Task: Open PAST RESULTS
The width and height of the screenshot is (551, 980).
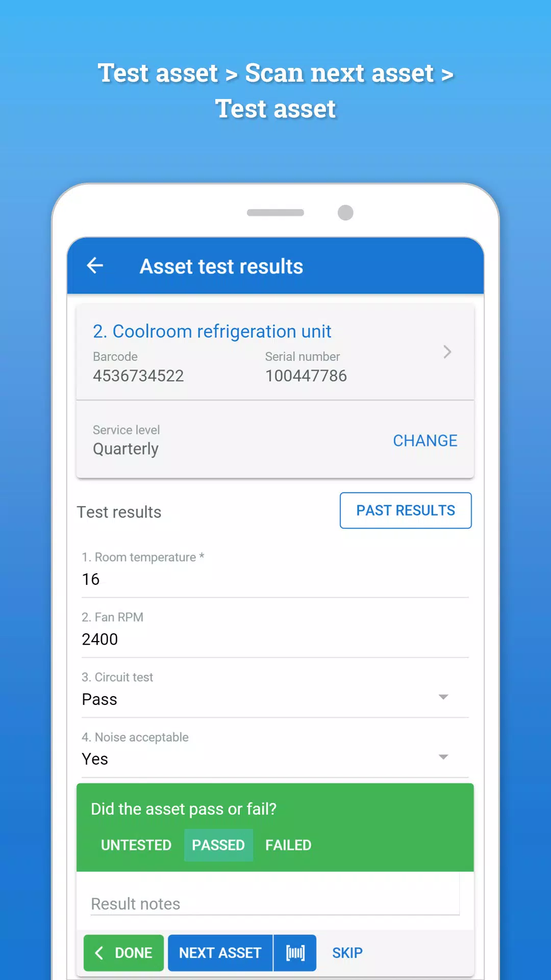Action: pos(406,510)
